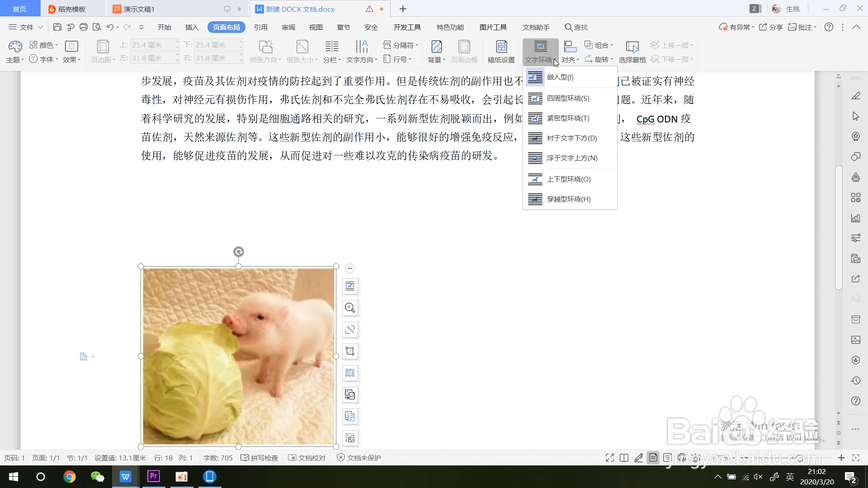Click 文档校对 in the status bar
The image size is (868, 488).
(307, 458)
